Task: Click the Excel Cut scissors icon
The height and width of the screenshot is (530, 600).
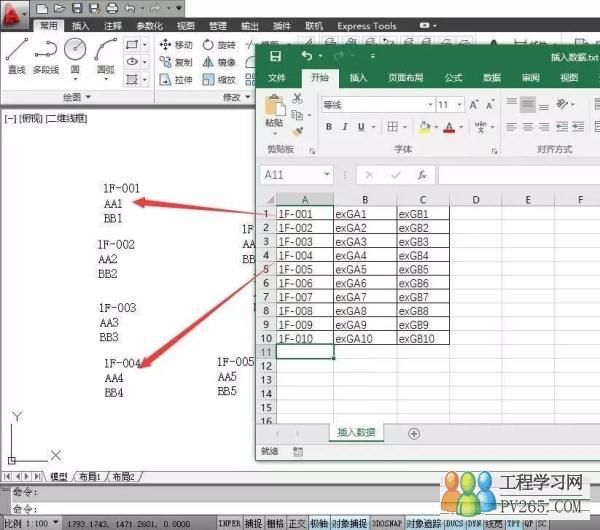Action: tap(297, 98)
